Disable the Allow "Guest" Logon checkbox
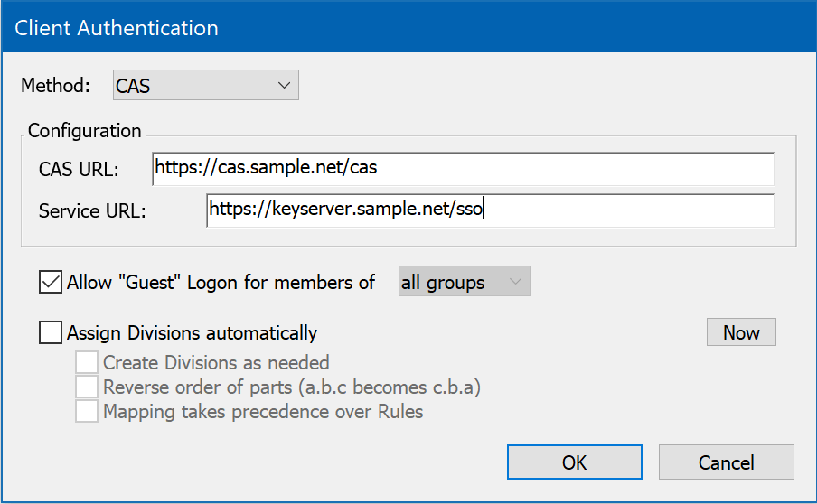This screenshot has width=817, height=504. (51, 282)
